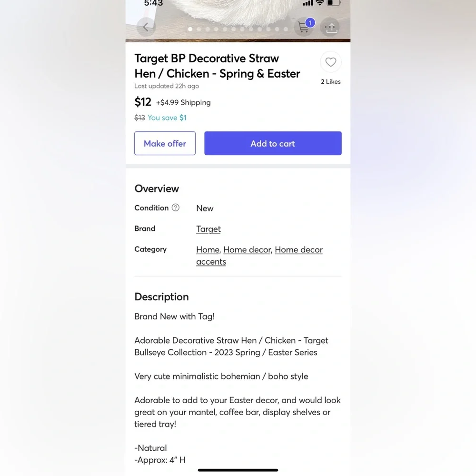Tap the 2 Likes count

[331, 82]
